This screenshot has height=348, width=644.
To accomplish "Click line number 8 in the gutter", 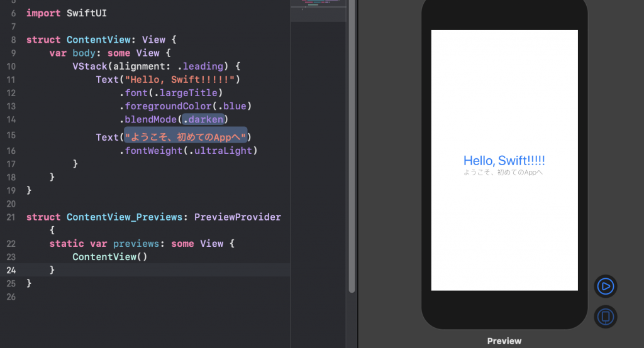I will [x=13, y=40].
